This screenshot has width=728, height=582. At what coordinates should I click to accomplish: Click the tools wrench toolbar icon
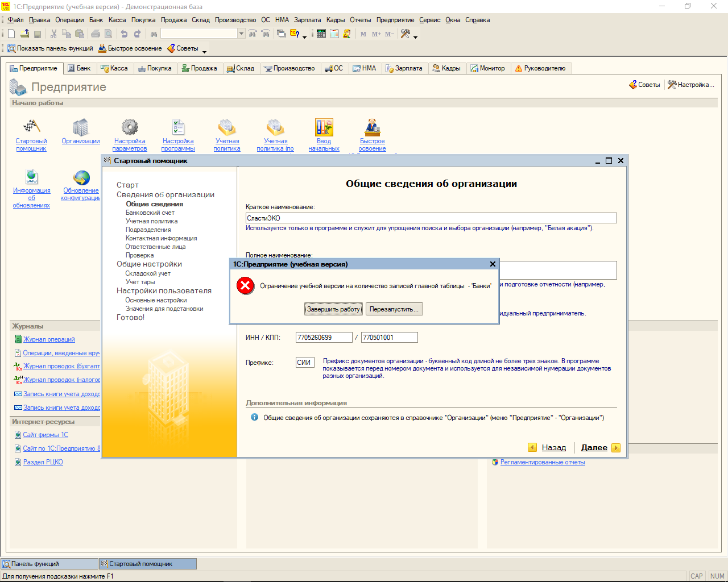(406, 34)
